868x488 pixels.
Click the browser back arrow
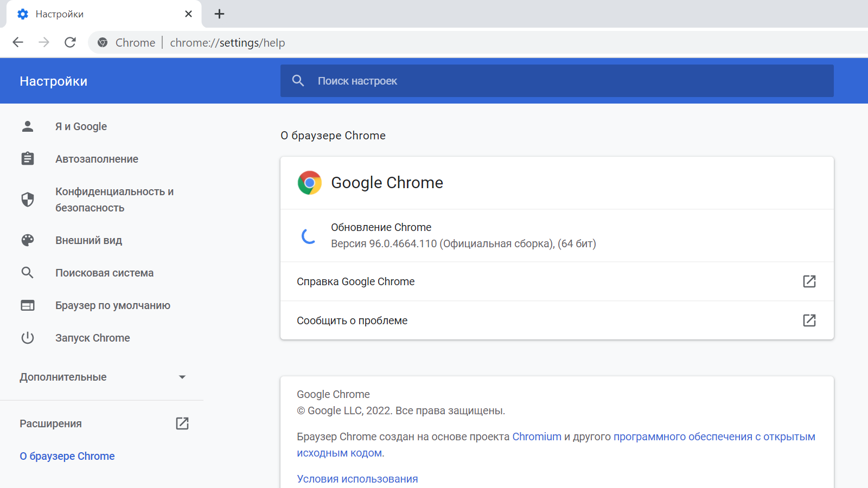pos(18,42)
